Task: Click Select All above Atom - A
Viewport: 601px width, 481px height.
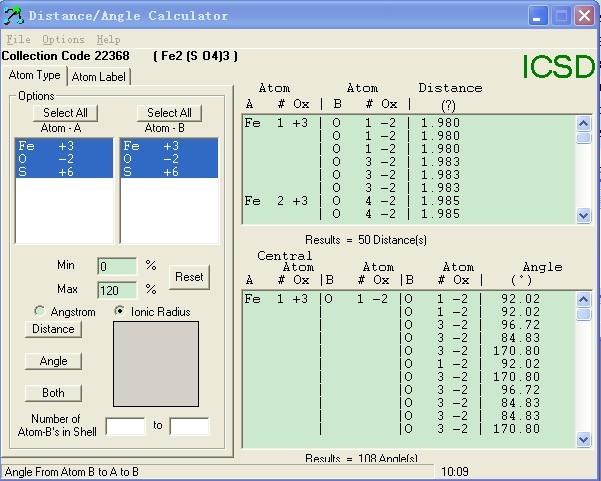Action: pyautogui.click(x=65, y=113)
